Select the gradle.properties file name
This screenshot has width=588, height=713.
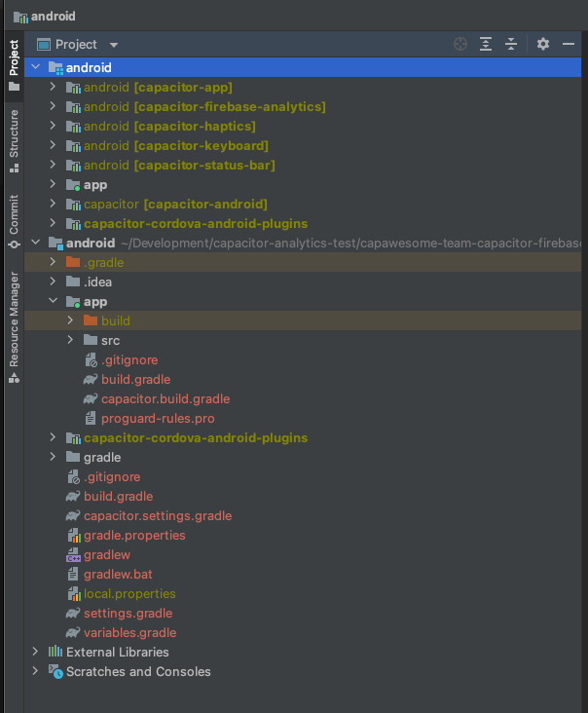[x=134, y=535]
